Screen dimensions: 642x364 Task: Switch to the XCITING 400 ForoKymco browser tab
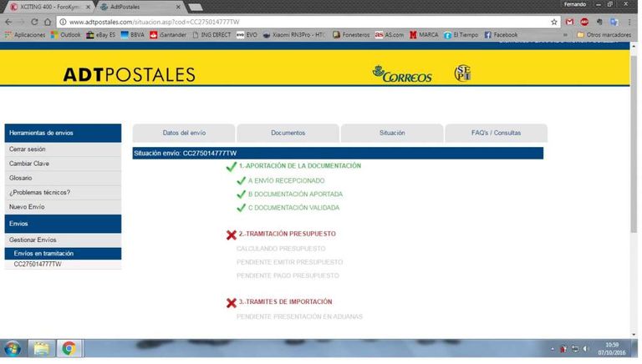[46, 6]
